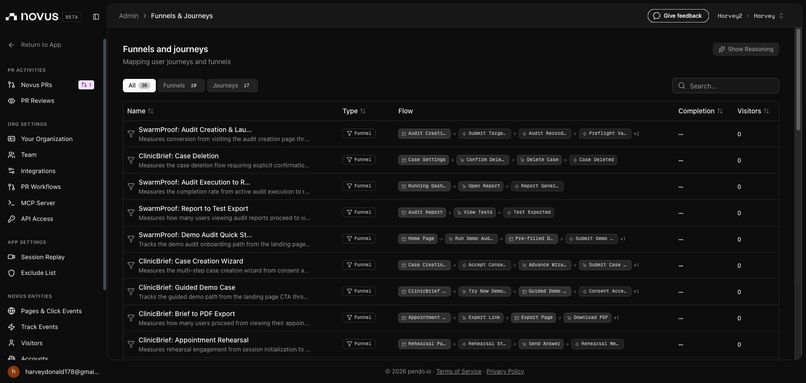
Task: Click the Home Page flow step chip
Action: (x=417, y=239)
